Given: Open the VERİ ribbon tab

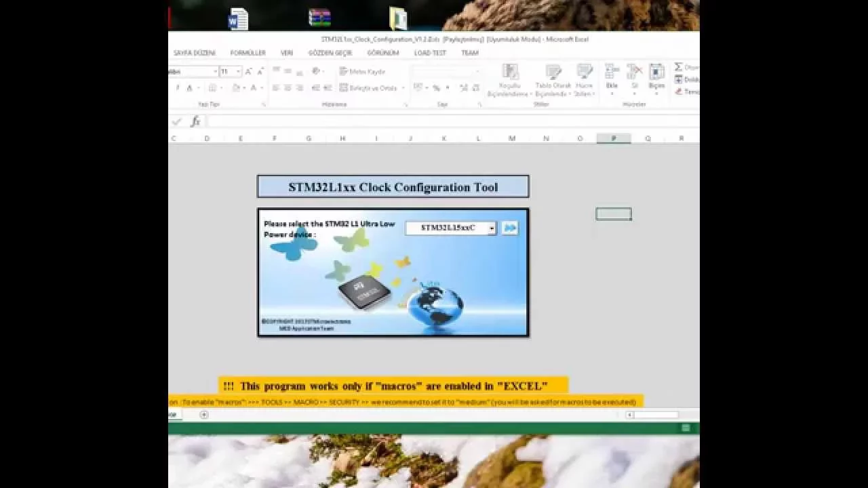Looking at the screenshot, I should coord(287,53).
